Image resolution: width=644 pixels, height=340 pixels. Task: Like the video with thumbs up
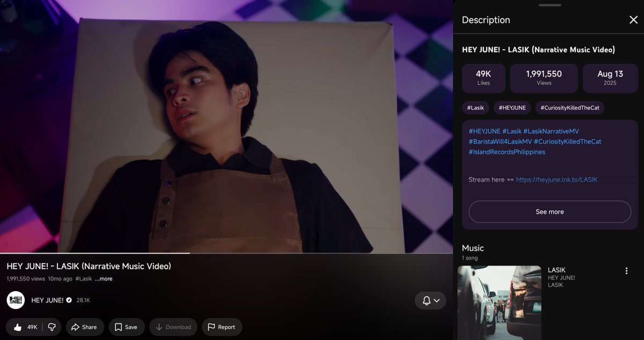pyautogui.click(x=25, y=327)
